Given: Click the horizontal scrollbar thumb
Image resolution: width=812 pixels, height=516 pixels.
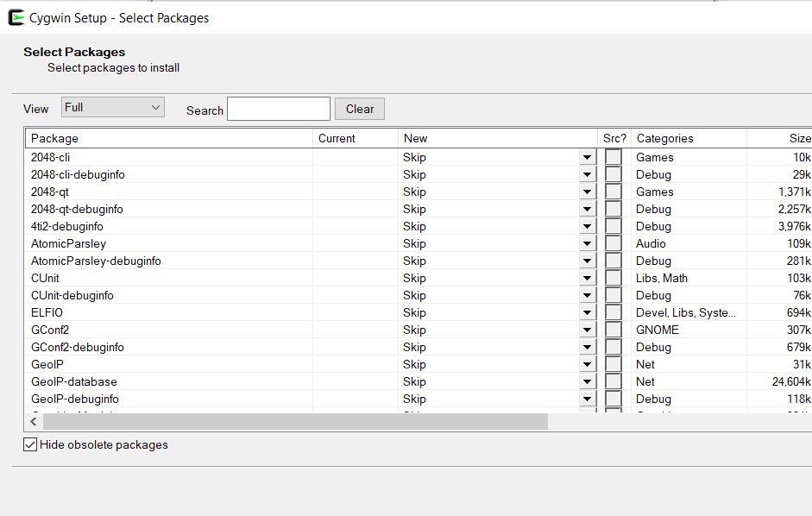Looking at the screenshot, I should [x=295, y=422].
